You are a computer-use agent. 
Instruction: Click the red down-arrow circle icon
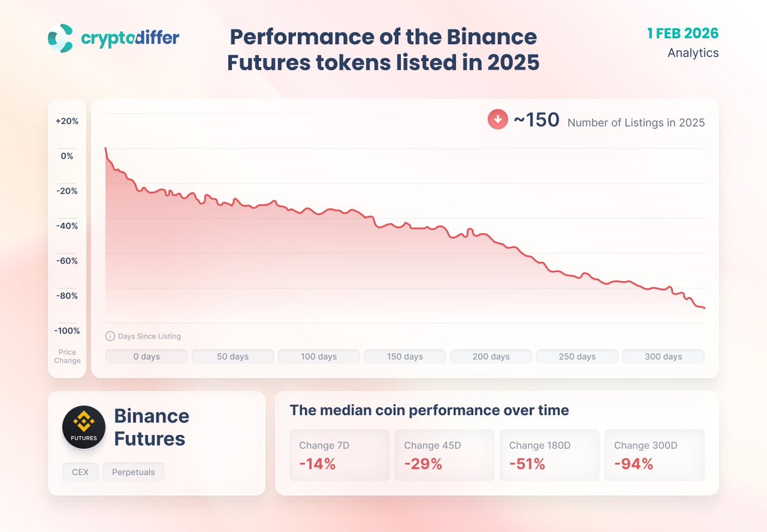point(498,119)
